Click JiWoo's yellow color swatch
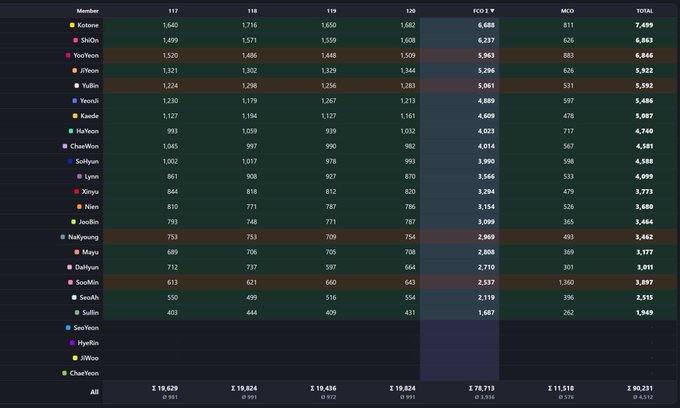The image size is (680, 408). tap(75, 358)
